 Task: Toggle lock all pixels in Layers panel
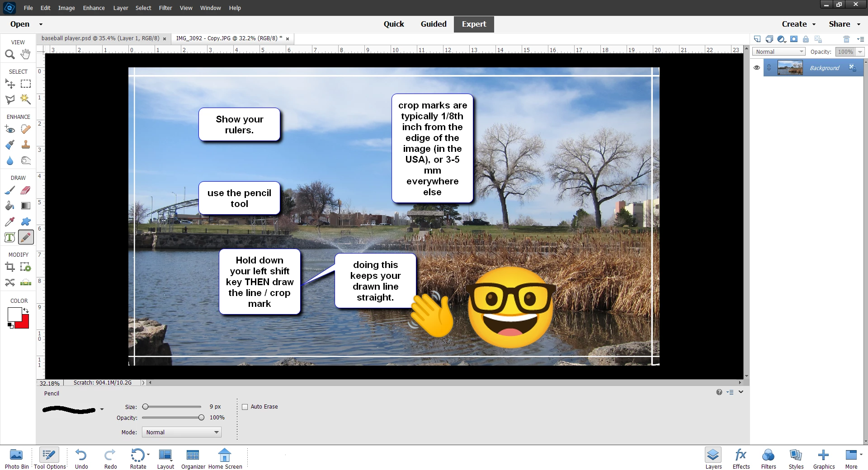coord(806,39)
